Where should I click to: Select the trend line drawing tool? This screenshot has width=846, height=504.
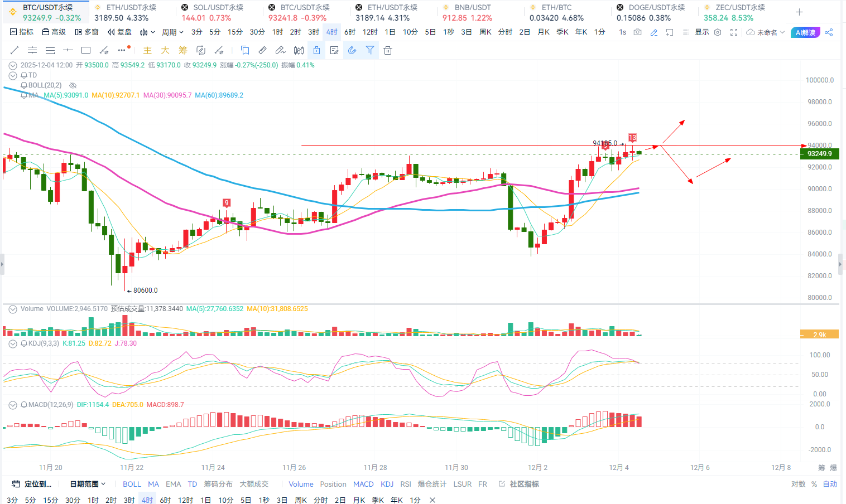coord(15,50)
